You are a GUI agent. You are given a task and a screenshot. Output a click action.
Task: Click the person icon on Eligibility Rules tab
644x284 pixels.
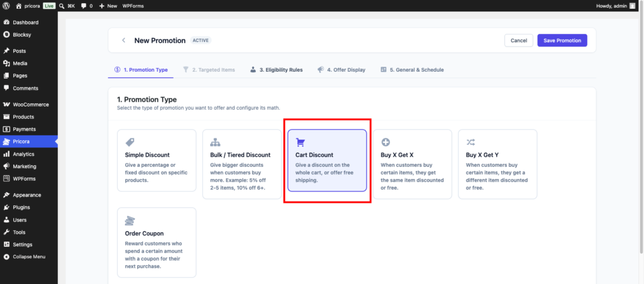tap(253, 70)
